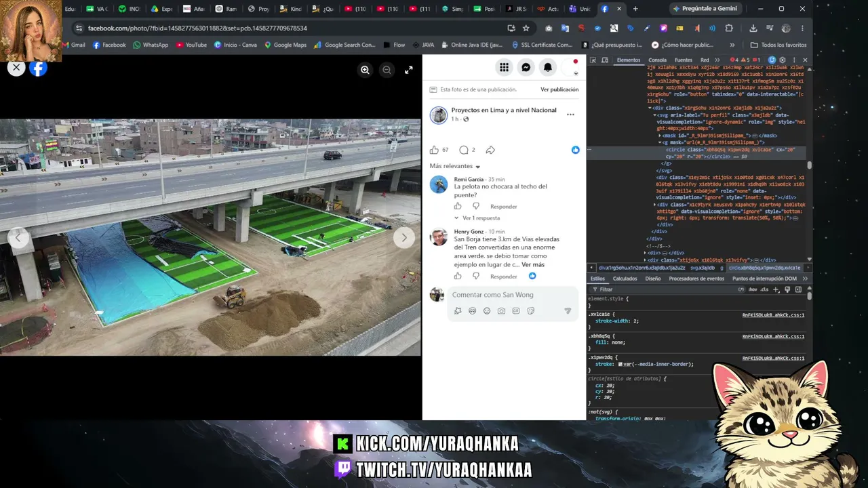Reply to Remi Garcia's comment
The width and height of the screenshot is (868, 488).
tap(504, 207)
